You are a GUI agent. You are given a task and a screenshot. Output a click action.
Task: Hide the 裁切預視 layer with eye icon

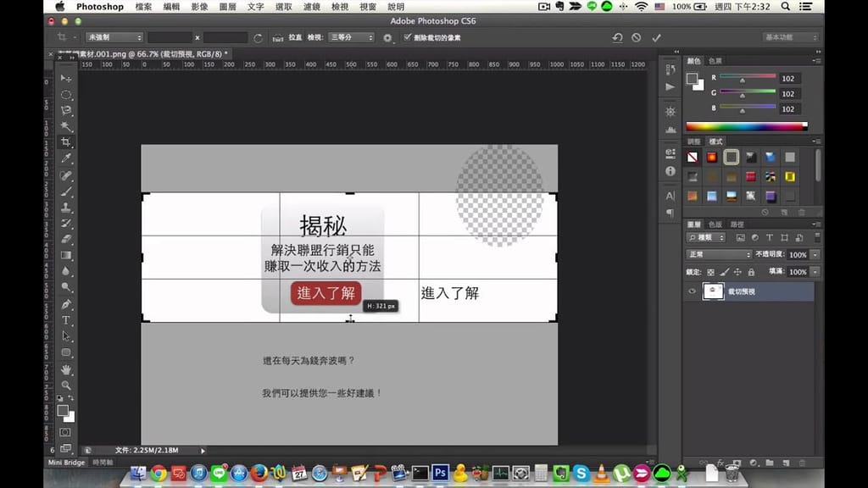[692, 291]
